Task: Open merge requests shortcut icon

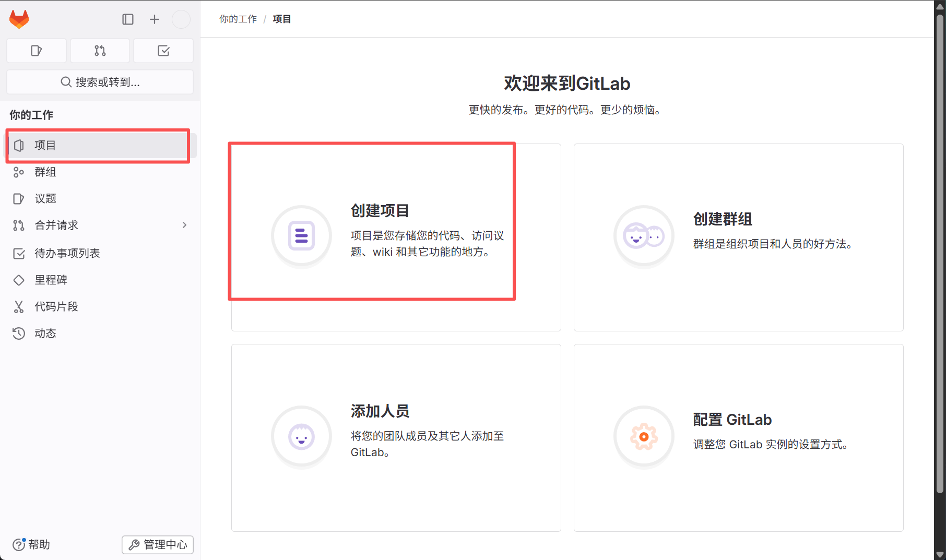Action: coord(100,51)
